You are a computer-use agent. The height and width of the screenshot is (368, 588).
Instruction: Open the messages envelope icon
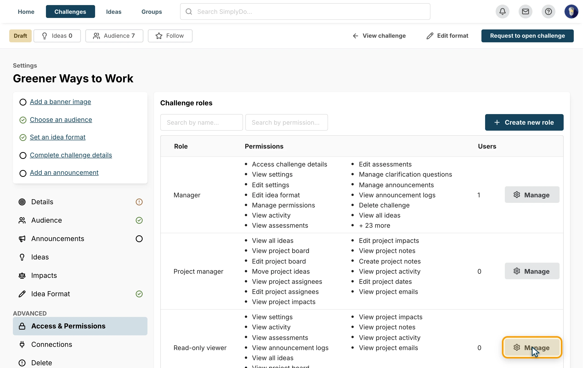[x=525, y=11]
